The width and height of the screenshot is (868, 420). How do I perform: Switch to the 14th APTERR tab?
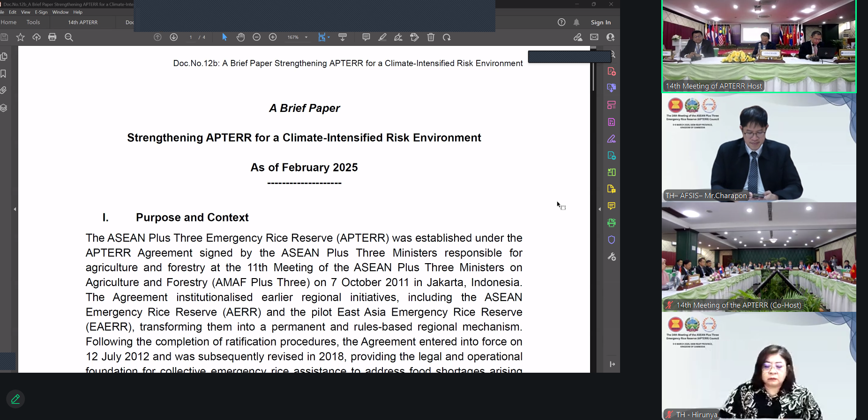coord(83,22)
